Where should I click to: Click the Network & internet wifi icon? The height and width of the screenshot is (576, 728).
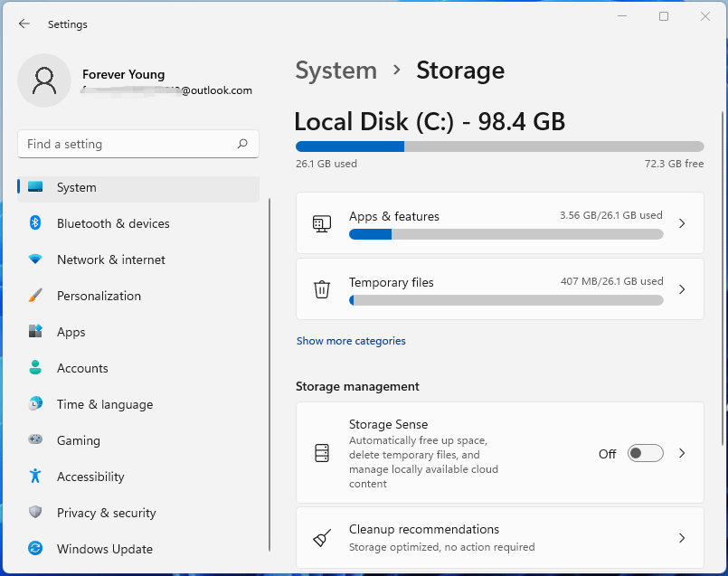coord(35,260)
